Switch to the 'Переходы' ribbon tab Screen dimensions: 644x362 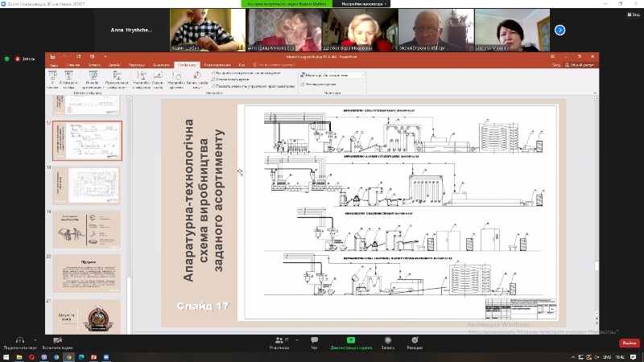(x=137, y=64)
